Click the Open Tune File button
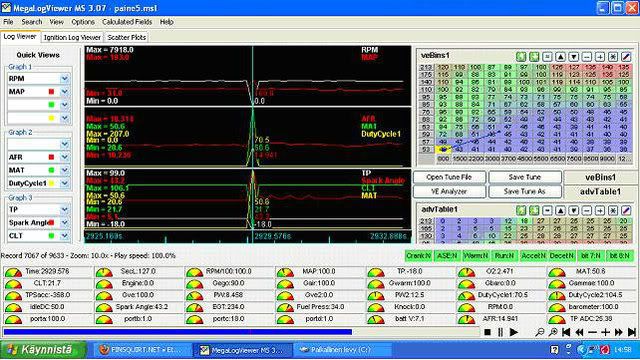 tap(449, 177)
